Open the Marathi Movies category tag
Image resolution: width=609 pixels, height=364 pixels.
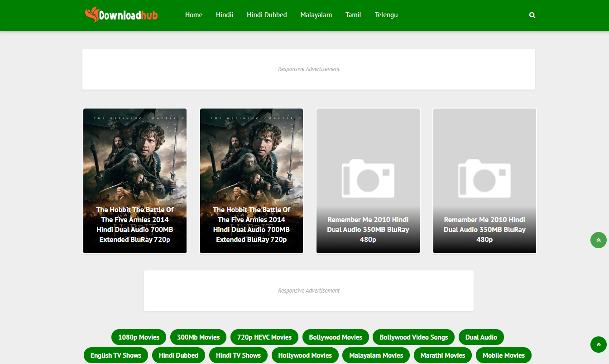443,355
